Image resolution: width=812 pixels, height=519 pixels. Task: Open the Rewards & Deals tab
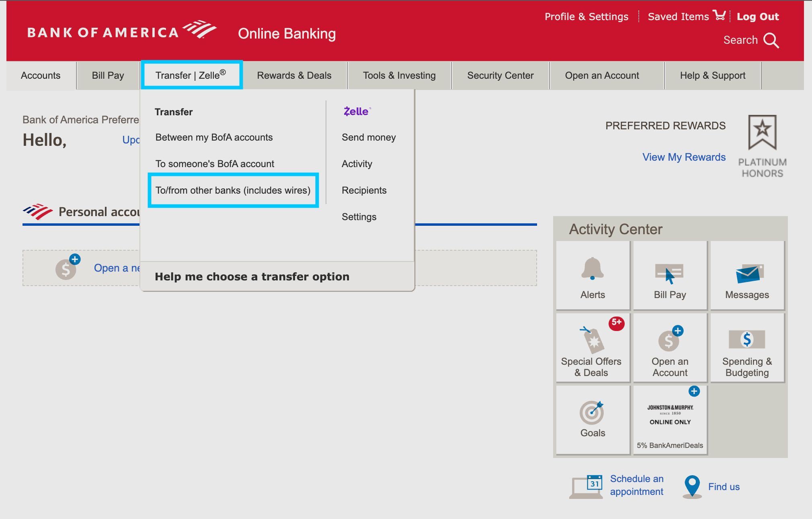294,76
